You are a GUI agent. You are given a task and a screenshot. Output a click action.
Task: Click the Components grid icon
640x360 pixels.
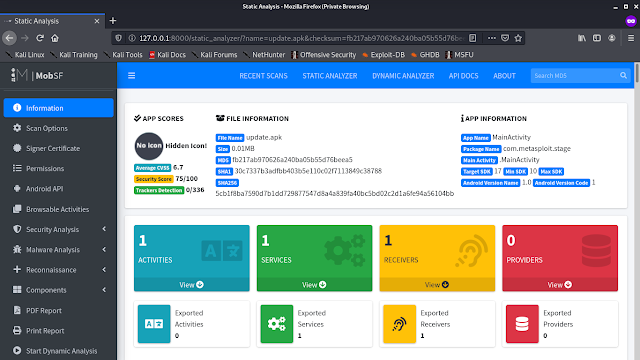pyautogui.click(x=17, y=289)
